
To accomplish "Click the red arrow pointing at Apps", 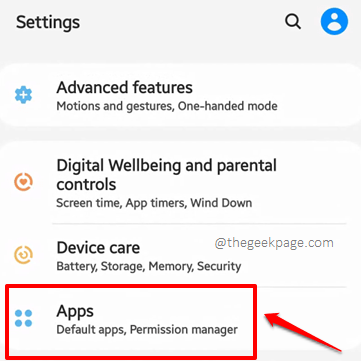I will coord(303,331).
